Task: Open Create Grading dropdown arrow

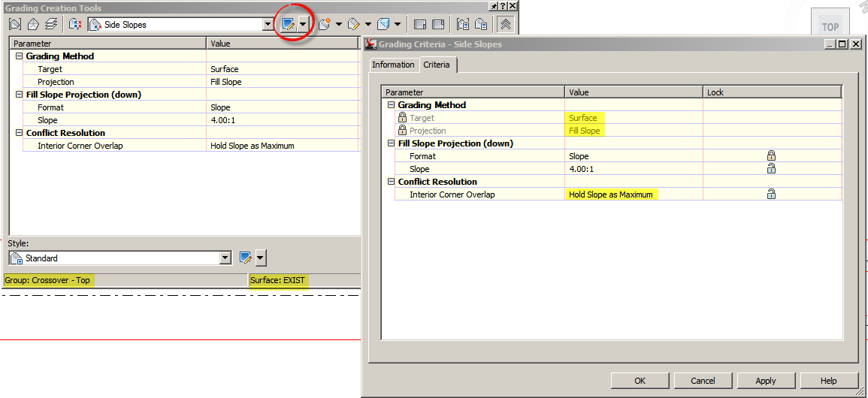Action: (338, 24)
